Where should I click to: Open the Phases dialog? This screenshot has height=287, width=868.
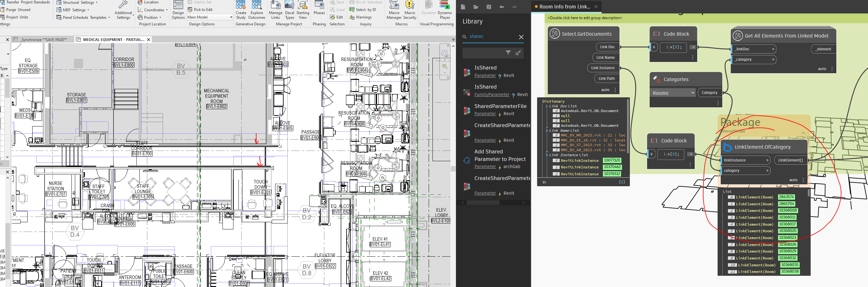pyautogui.click(x=319, y=8)
